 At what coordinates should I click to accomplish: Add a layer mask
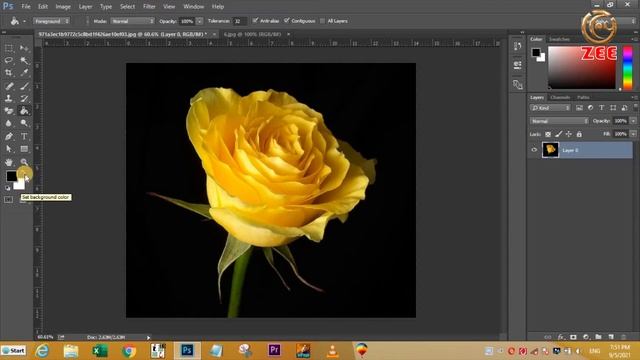tap(573, 337)
